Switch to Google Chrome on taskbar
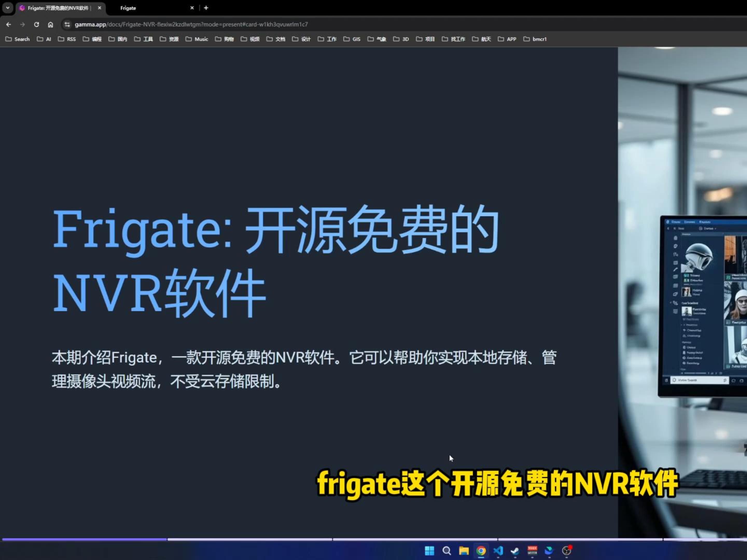Viewport: 747px width, 560px height. click(x=481, y=551)
